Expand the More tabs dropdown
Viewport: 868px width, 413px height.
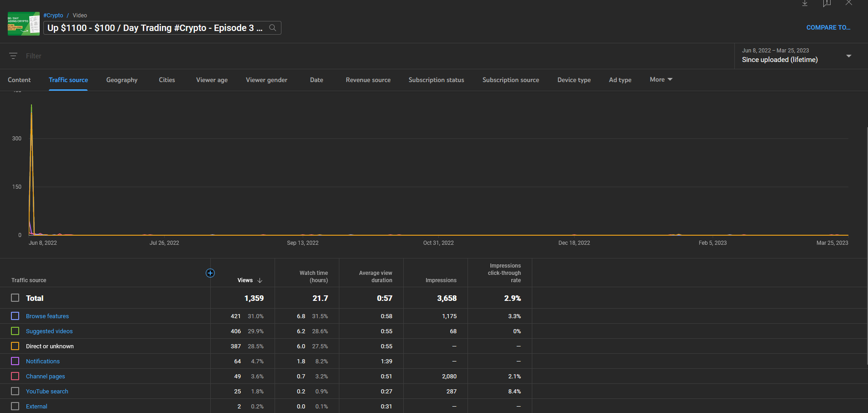pyautogui.click(x=661, y=80)
